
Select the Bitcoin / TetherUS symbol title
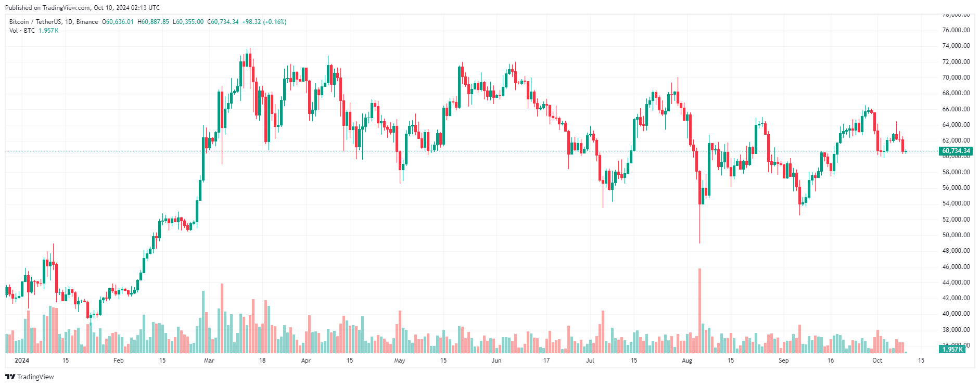(x=54, y=22)
